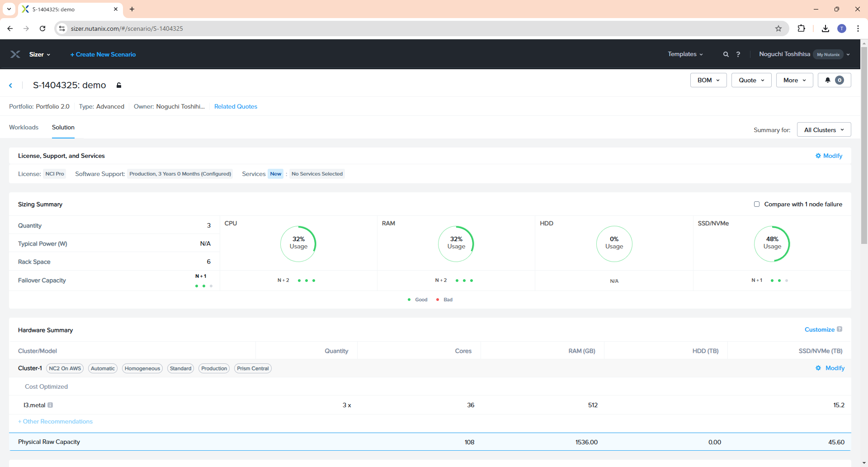Navigate back in browser history
Screen dimensions: 868x467
click(10, 29)
